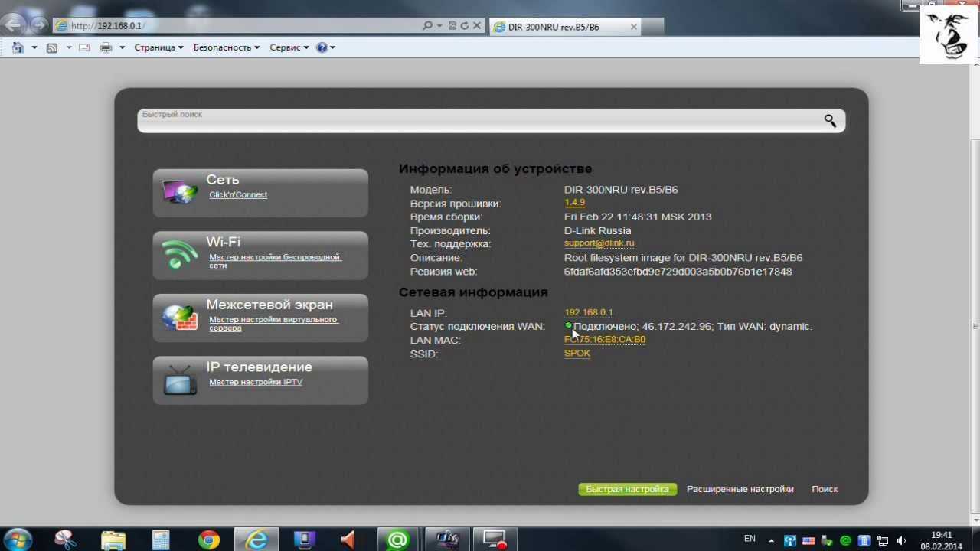Open a new blank tab
Screen dimensions: 980x551
(x=652, y=26)
